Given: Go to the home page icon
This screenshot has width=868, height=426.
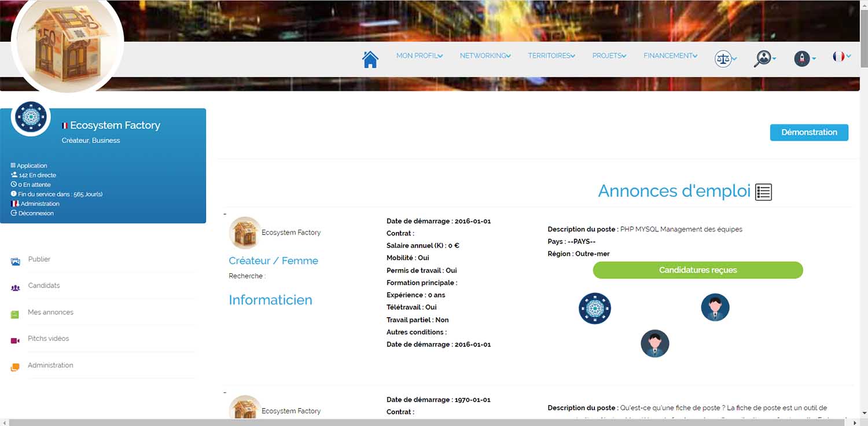Looking at the screenshot, I should pos(370,59).
